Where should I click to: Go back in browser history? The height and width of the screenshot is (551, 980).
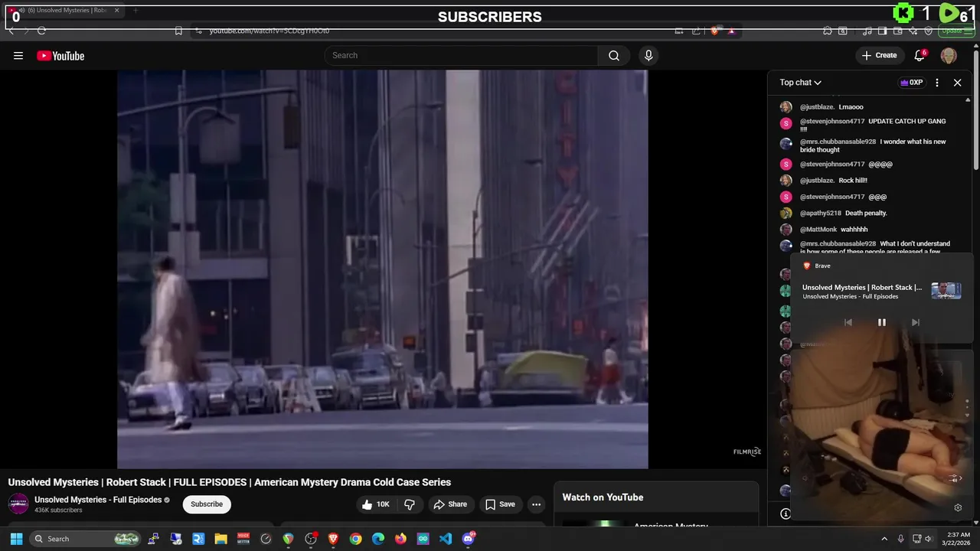click(11, 31)
